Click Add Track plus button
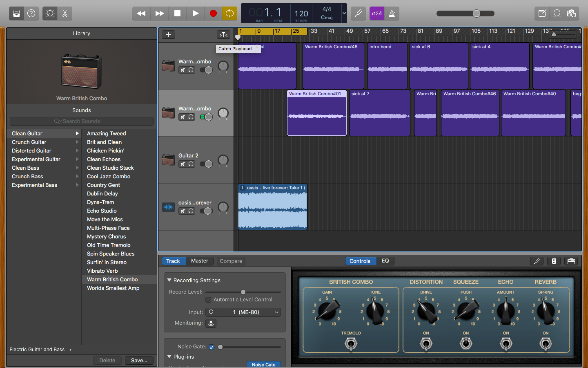 pyautogui.click(x=168, y=35)
